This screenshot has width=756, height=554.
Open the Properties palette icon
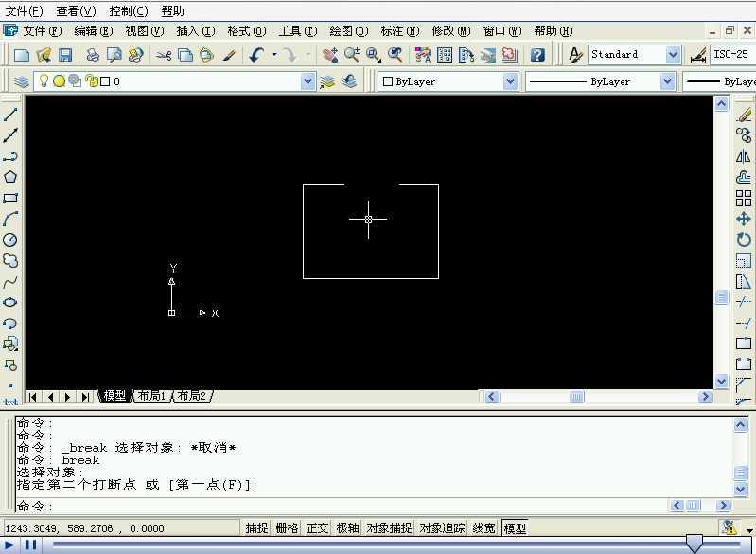click(423, 55)
